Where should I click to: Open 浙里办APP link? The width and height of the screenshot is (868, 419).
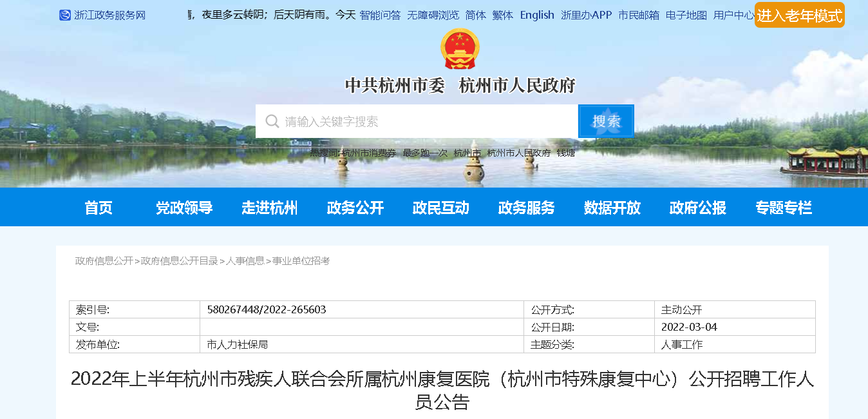tap(586, 15)
